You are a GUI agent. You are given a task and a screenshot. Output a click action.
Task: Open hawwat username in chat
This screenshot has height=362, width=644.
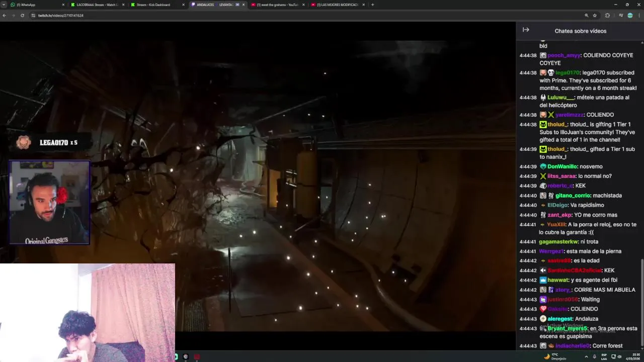pos(557,280)
